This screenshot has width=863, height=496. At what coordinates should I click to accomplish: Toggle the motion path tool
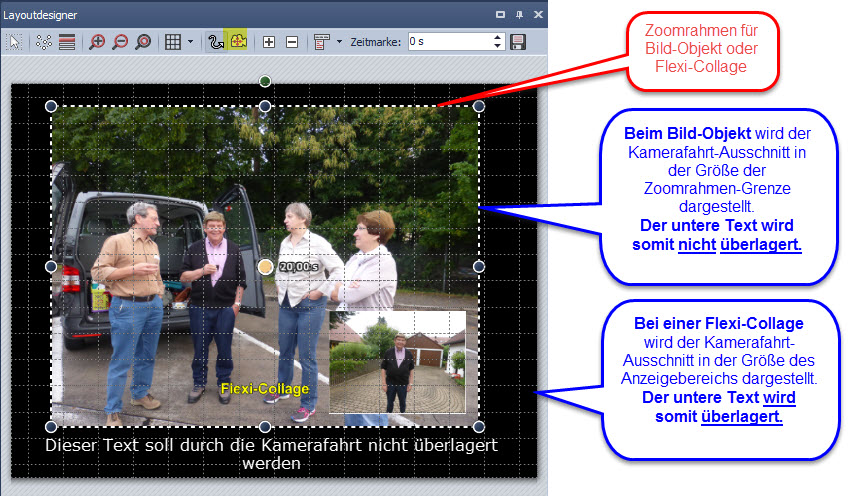click(215, 42)
